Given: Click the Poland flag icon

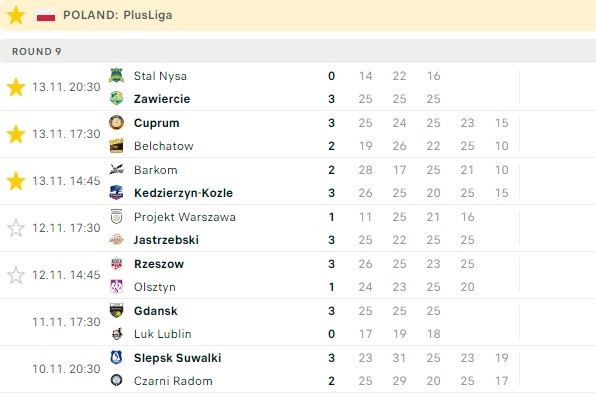Looking at the screenshot, I should click(46, 16).
